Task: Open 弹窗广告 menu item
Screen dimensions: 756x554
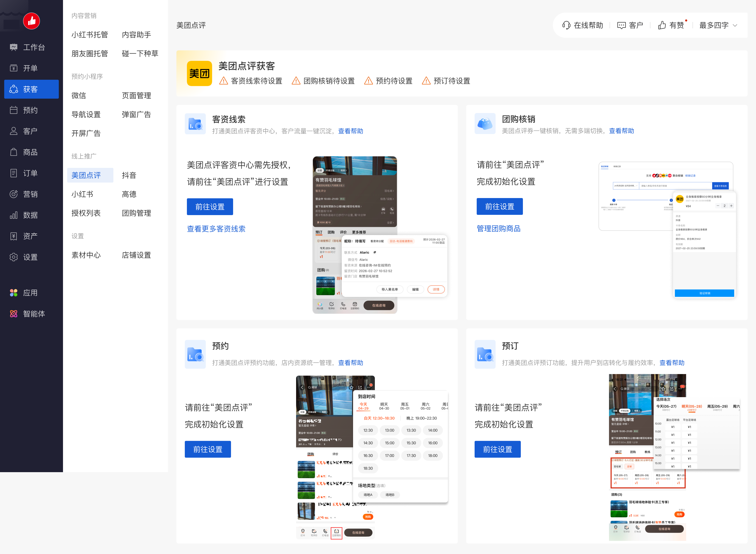Action: pyautogui.click(x=136, y=114)
